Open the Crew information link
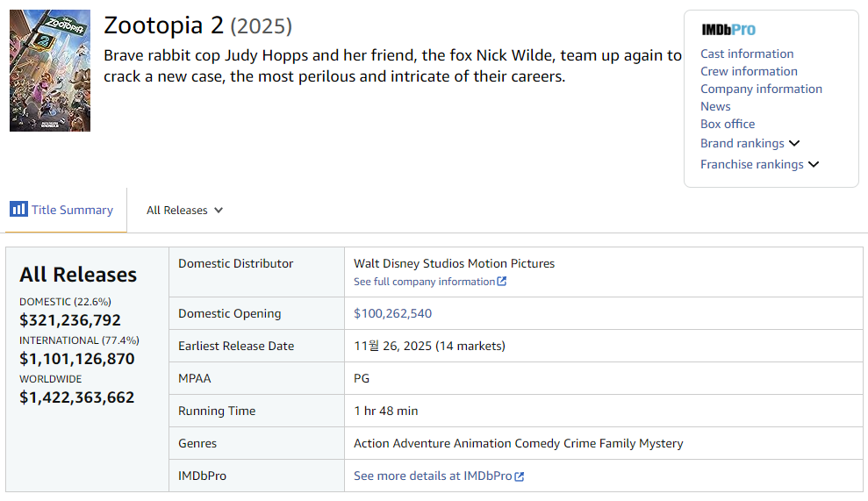Viewport: 868px width, 501px height. pos(749,71)
